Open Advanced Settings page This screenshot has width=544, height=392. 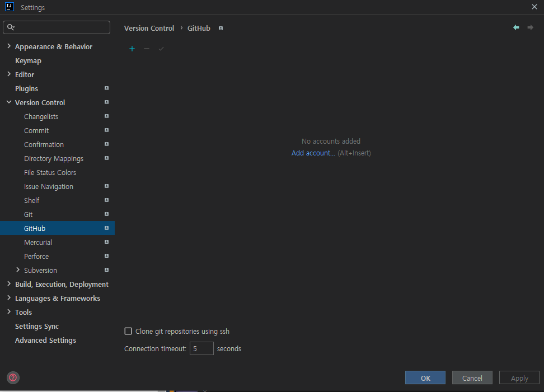click(x=45, y=341)
